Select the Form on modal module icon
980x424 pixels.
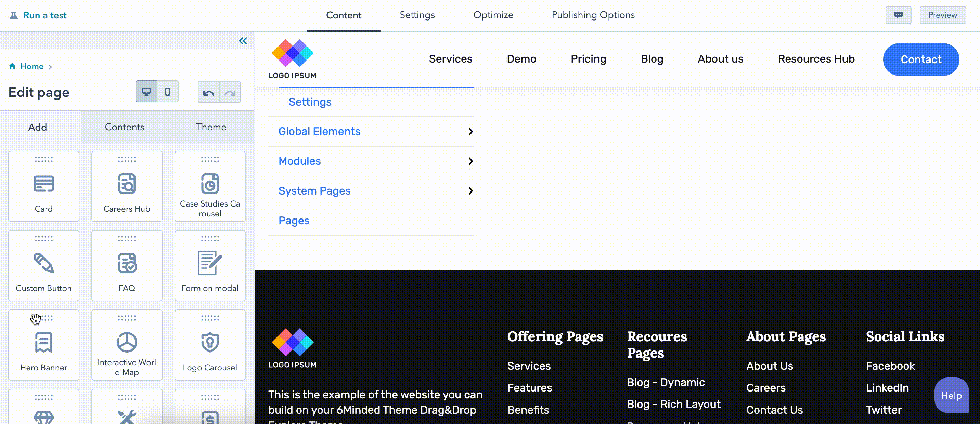210,263
